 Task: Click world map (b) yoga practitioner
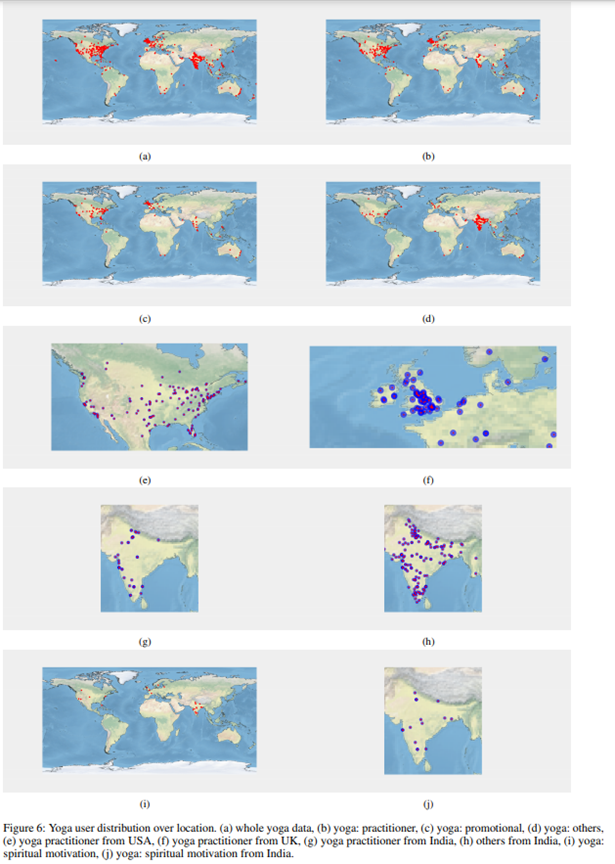[433, 72]
